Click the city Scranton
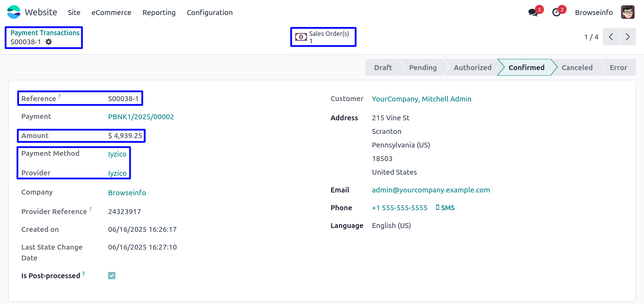Screen dimensions: 644x304 (x=387, y=131)
